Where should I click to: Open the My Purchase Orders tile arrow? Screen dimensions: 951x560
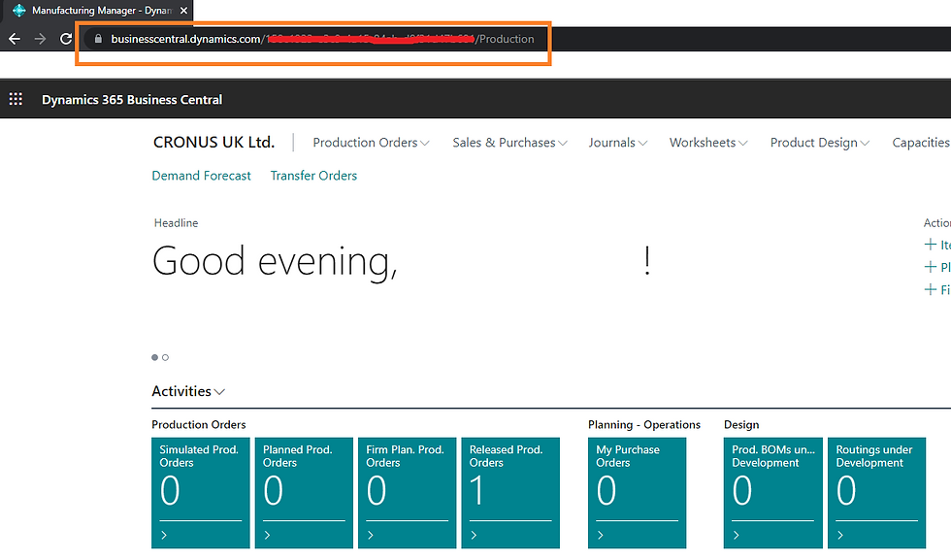[599, 534]
